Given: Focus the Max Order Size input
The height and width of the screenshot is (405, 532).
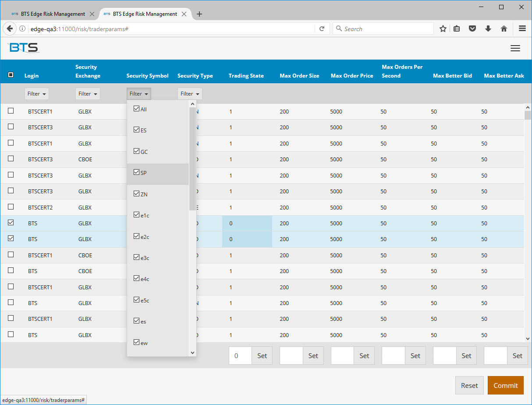Looking at the screenshot, I should click(x=291, y=356).
